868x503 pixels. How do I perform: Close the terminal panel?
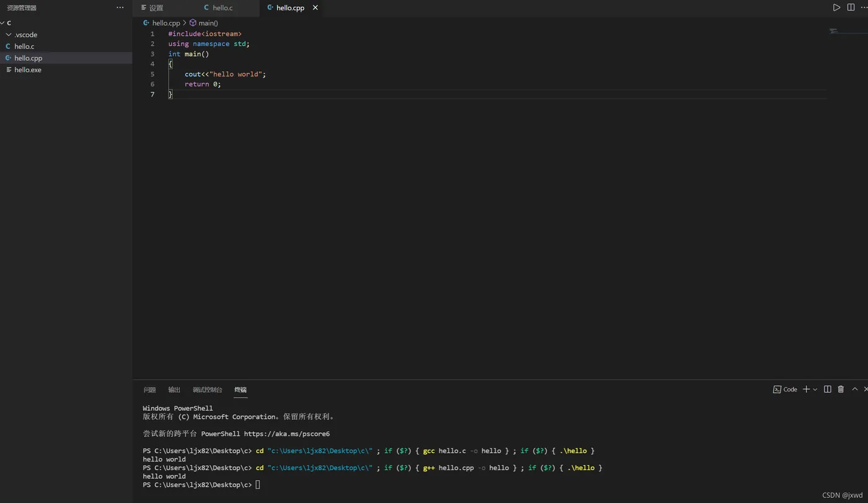(x=866, y=389)
